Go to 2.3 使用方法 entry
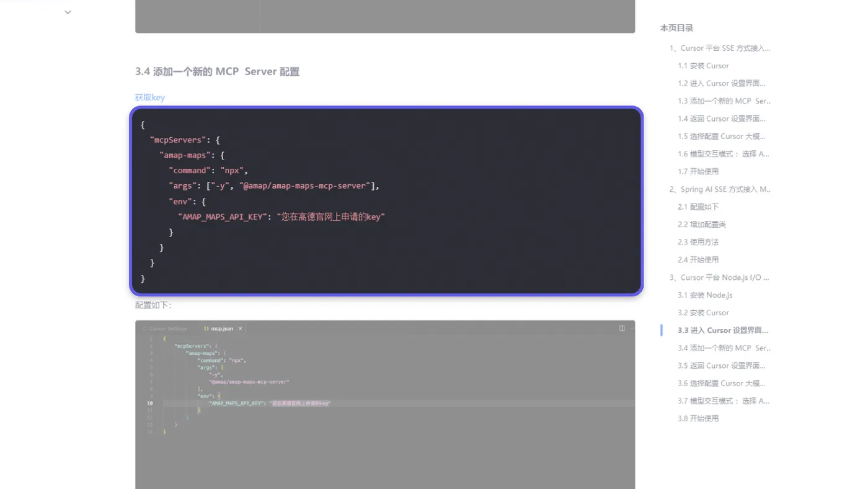868x489 pixels. coord(698,242)
